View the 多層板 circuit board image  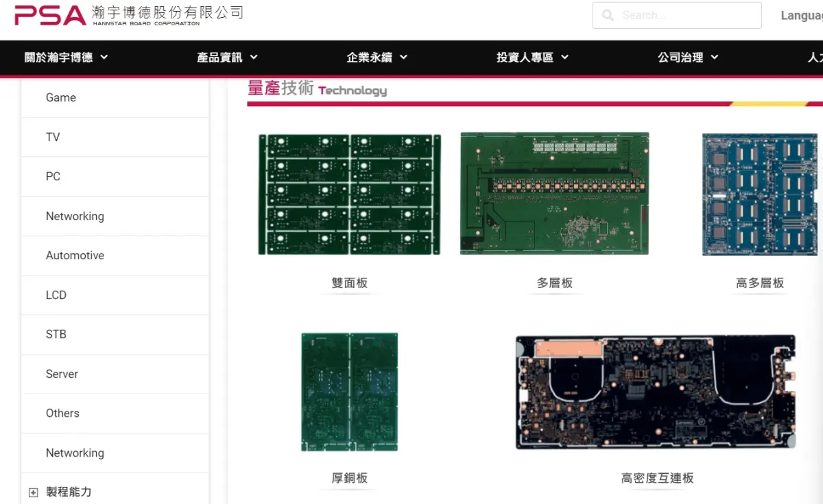(554, 193)
